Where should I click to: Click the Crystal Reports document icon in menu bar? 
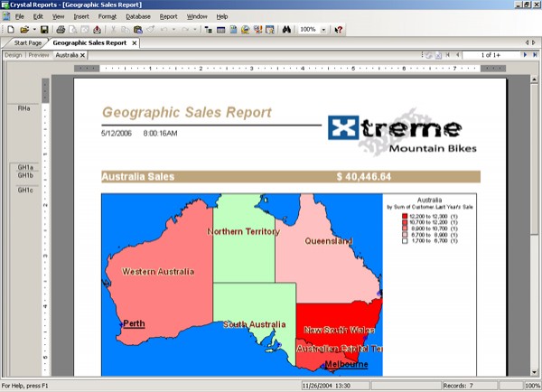(6, 16)
